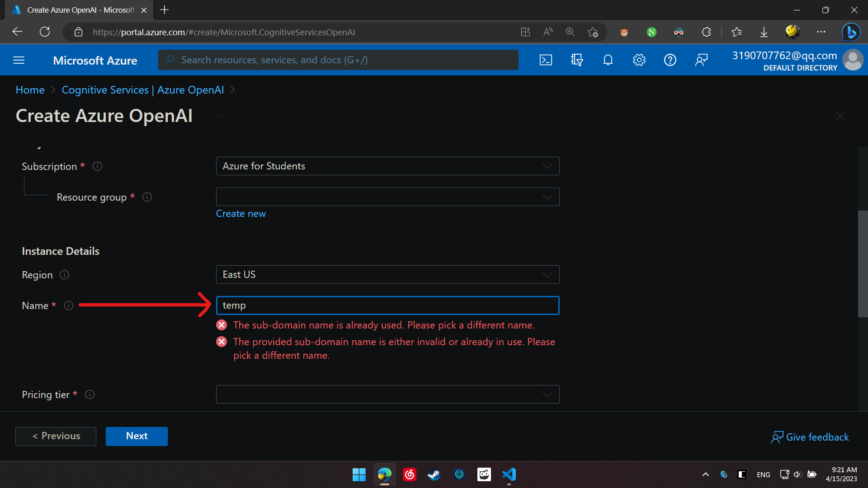Image resolution: width=868 pixels, height=488 pixels.
Task: Open Cognitive Services | Azure OpenAI breadcrumb
Action: tap(143, 90)
